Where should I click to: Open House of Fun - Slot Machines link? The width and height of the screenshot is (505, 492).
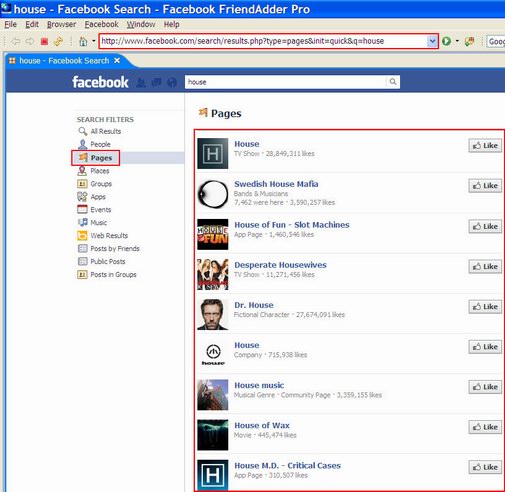coord(292,225)
